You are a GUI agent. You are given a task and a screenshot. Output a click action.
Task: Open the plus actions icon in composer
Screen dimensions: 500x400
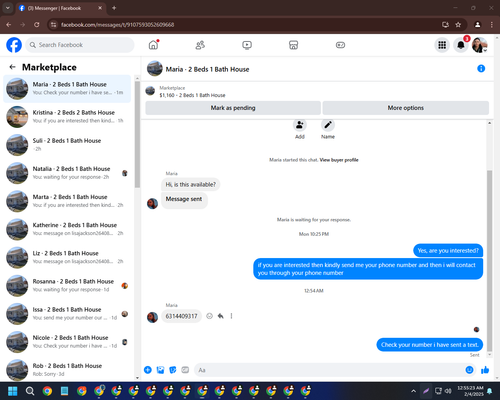[148, 370]
